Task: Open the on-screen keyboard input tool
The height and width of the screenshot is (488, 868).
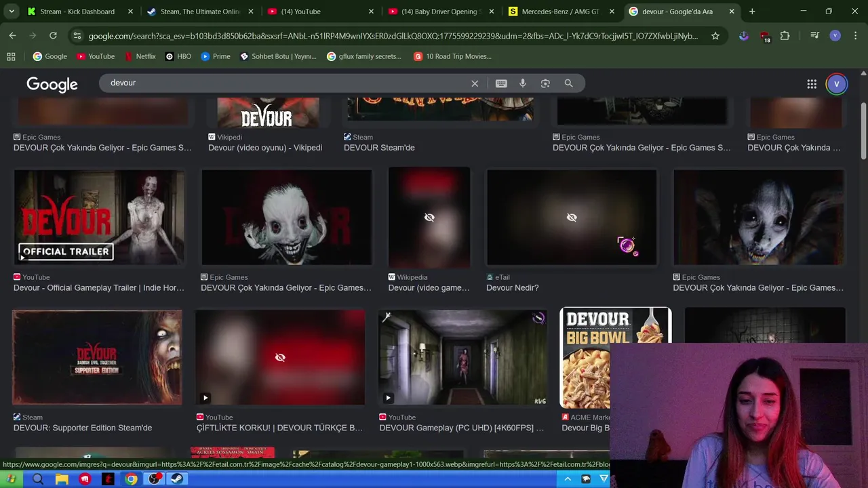Action: [501, 83]
